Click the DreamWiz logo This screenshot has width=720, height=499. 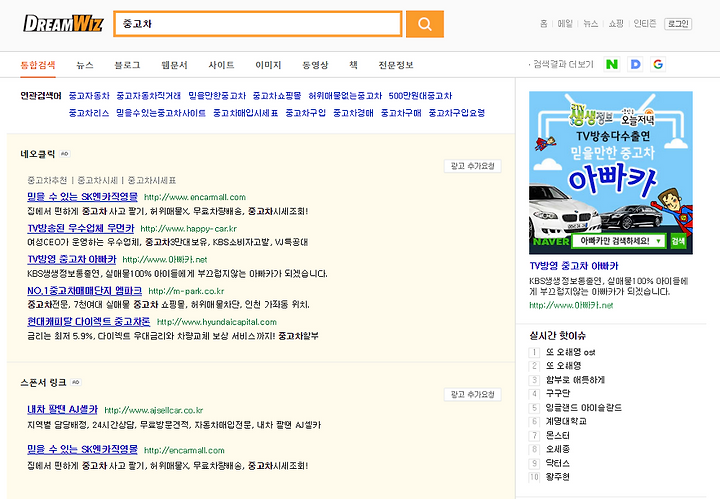[63, 23]
